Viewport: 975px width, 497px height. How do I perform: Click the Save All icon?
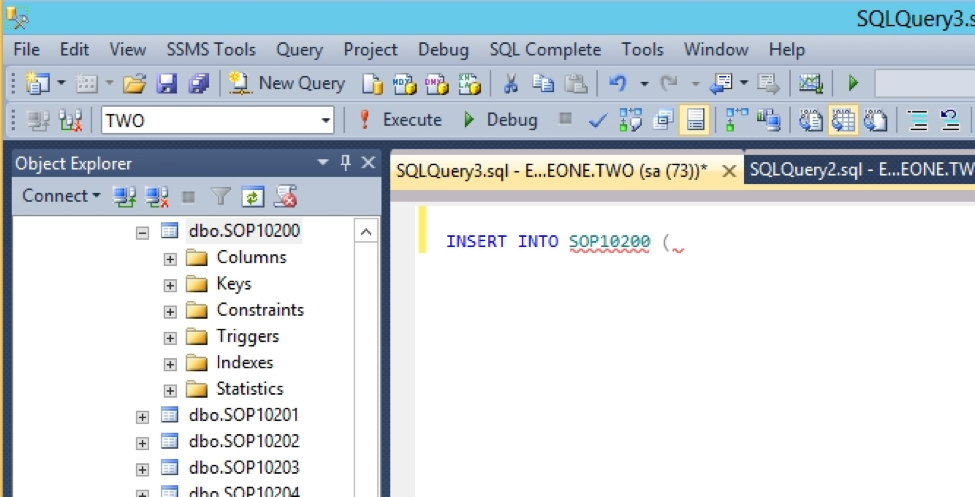tap(199, 83)
